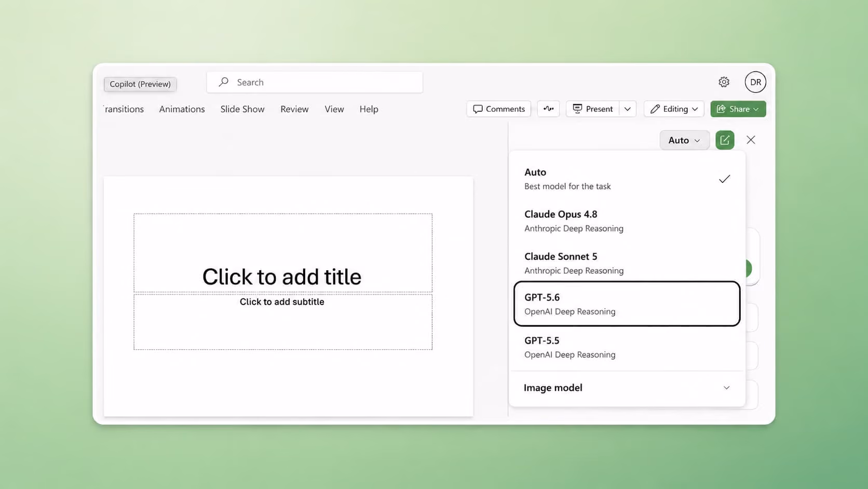Image resolution: width=868 pixels, height=489 pixels.
Task: Click the 'Click to add title' placeholder
Action: pyautogui.click(x=283, y=253)
